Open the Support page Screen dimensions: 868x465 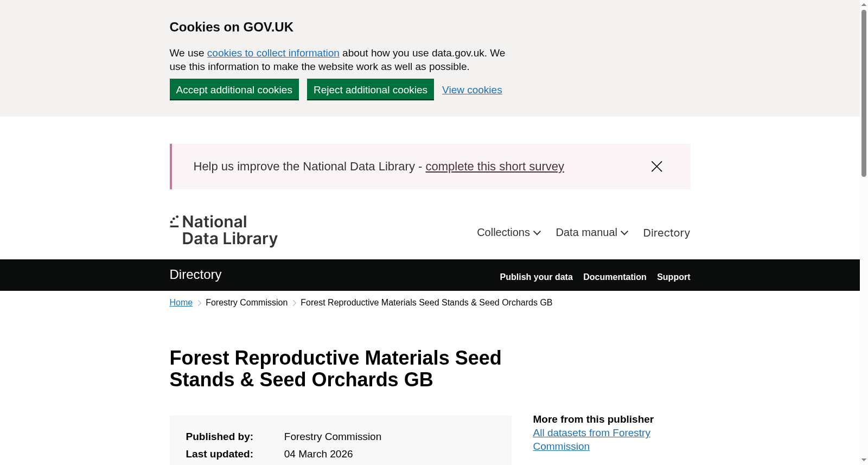pyautogui.click(x=673, y=277)
